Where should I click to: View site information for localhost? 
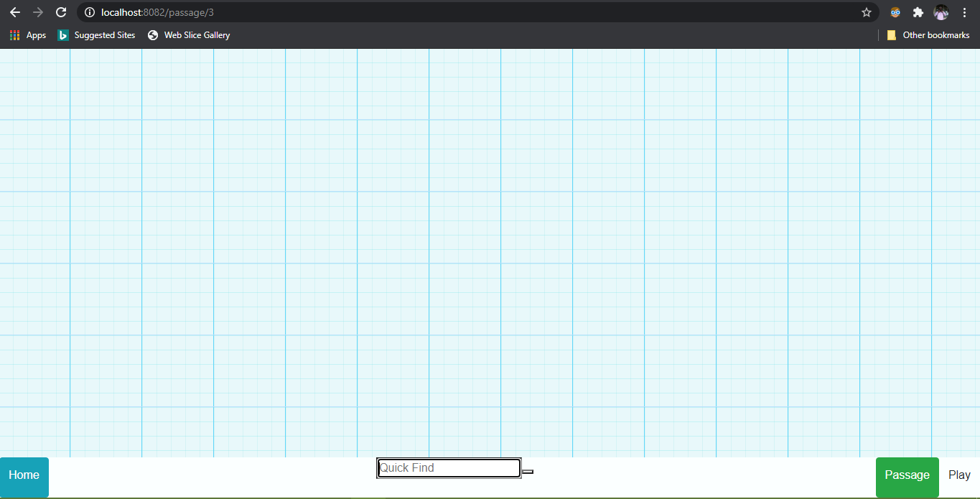click(90, 12)
